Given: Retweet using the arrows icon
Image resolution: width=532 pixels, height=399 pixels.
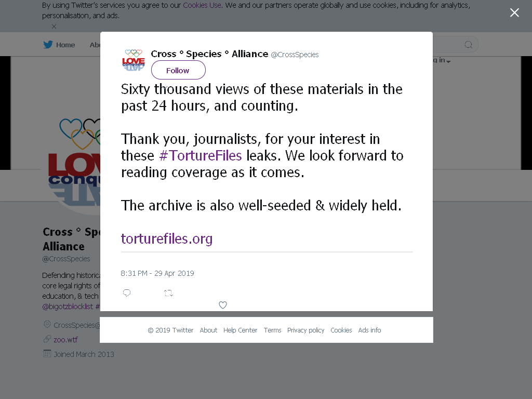Looking at the screenshot, I should [x=169, y=293].
